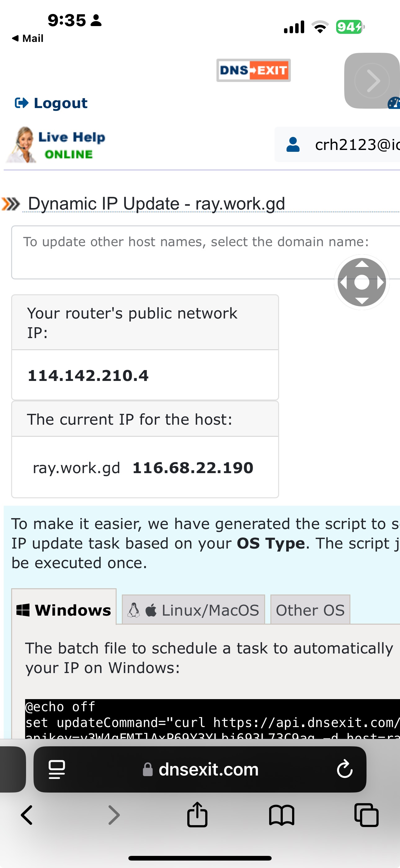
Task: Open Live Help online chat
Action: click(56, 145)
